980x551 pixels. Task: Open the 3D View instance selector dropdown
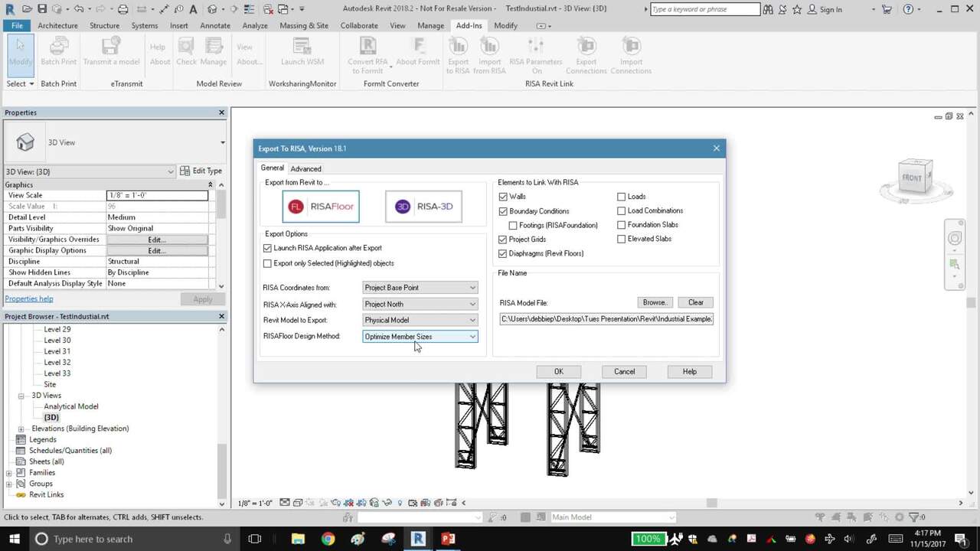[90, 171]
